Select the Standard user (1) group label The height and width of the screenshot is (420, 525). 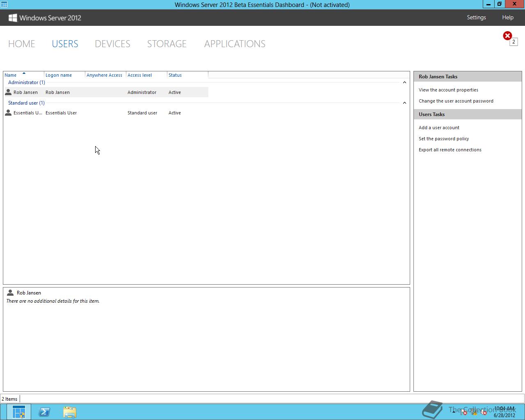tap(26, 103)
